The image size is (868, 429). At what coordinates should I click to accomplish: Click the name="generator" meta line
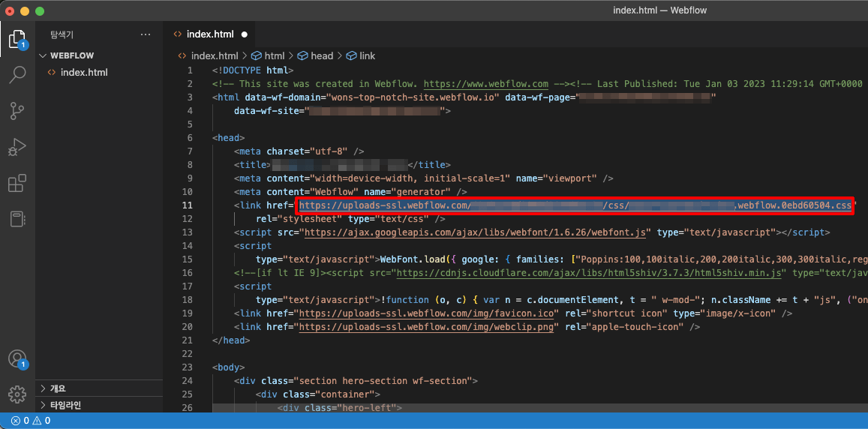350,191
